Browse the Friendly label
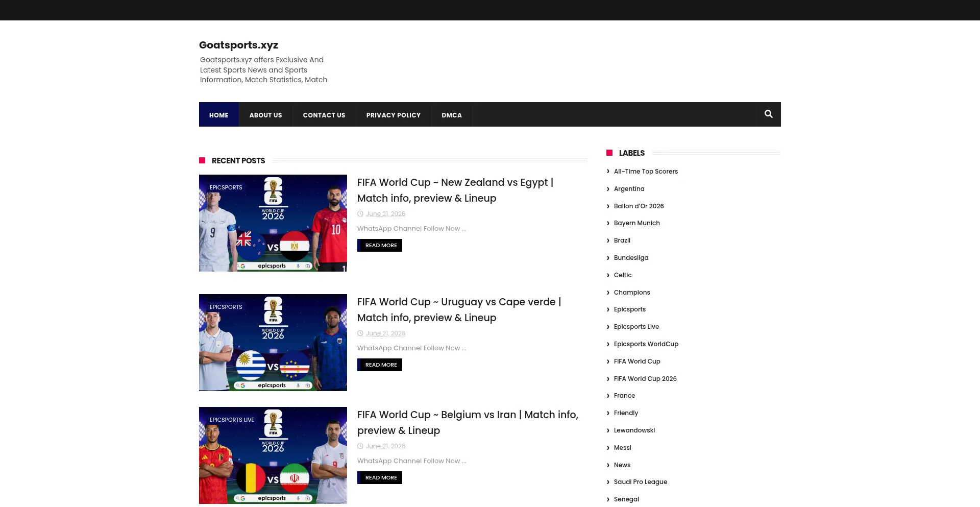 tap(626, 413)
